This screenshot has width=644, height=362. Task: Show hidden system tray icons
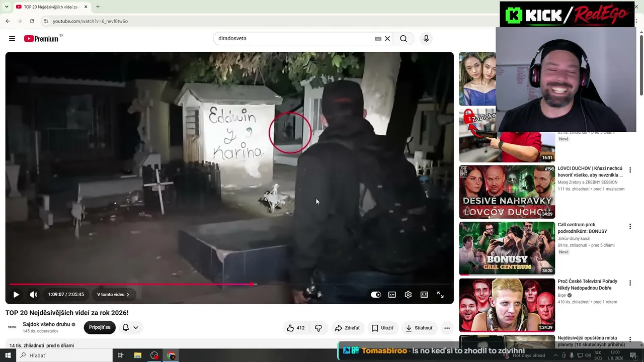[555, 355]
